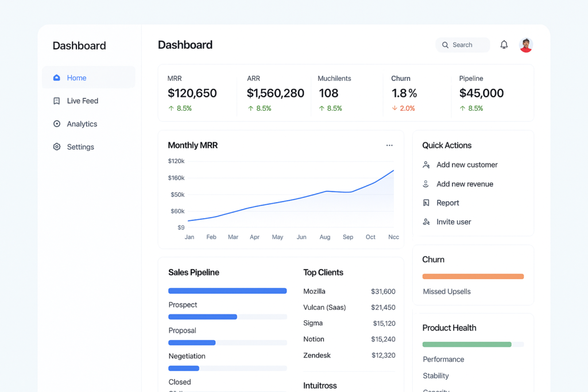
Task: Click the green Product Health bar
Action: click(467, 344)
